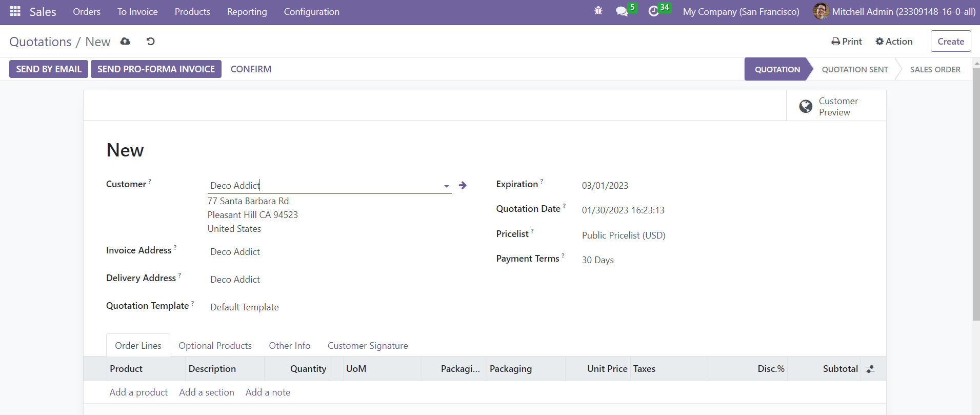Click the Customer label help question mark

tap(150, 181)
